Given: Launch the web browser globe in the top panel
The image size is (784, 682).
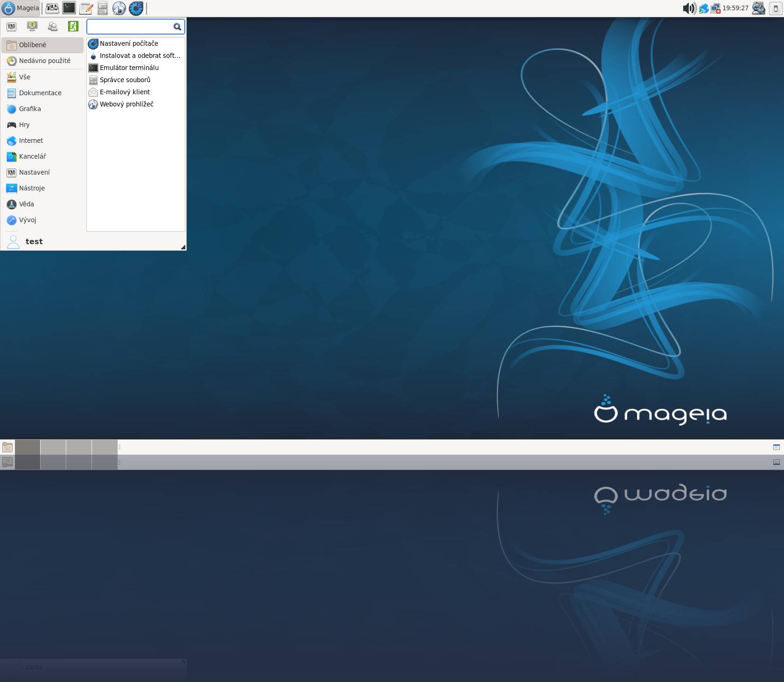Looking at the screenshot, I should coord(119,8).
